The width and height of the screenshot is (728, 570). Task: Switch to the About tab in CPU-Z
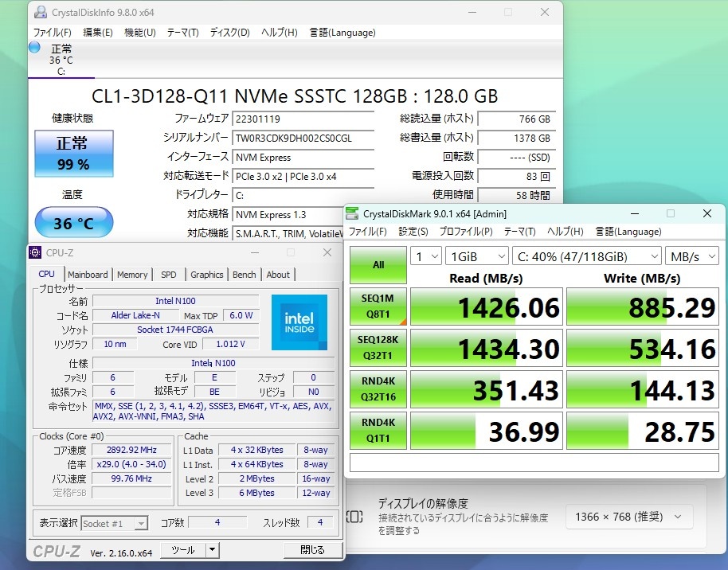pyautogui.click(x=278, y=275)
